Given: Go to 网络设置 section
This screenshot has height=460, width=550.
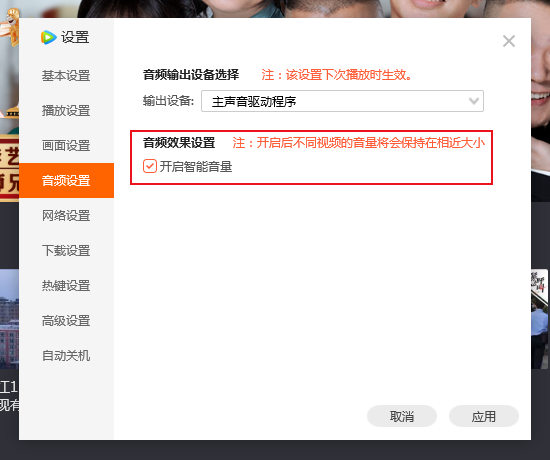Looking at the screenshot, I should pos(66,215).
